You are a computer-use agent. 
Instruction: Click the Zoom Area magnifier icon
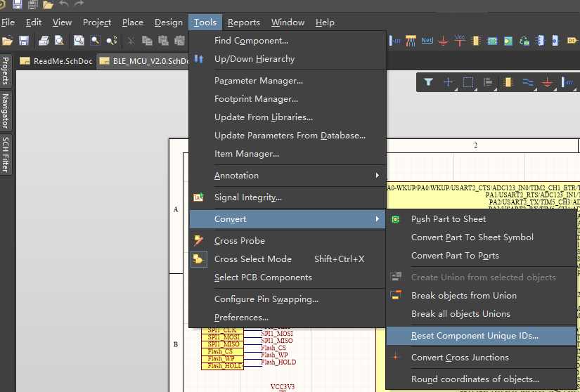click(x=95, y=40)
